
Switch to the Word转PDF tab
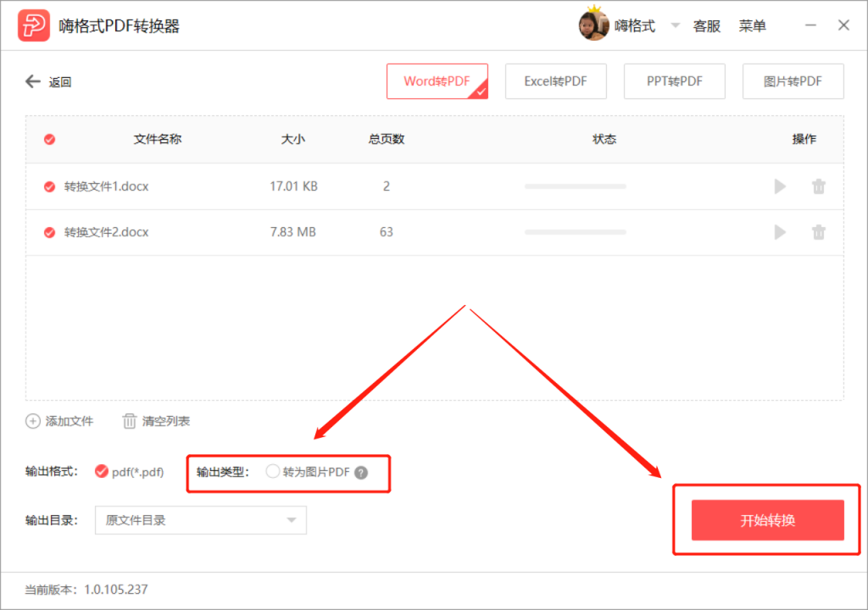click(x=437, y=81)
